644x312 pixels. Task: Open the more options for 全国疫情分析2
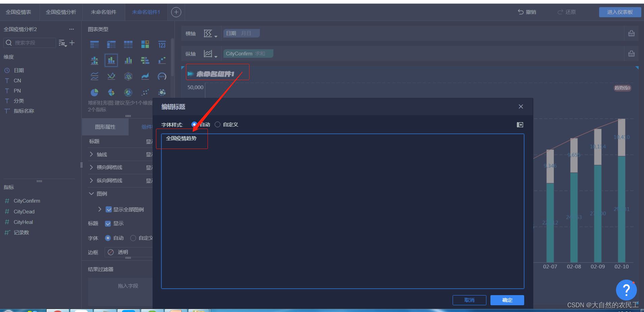[72, 29]
